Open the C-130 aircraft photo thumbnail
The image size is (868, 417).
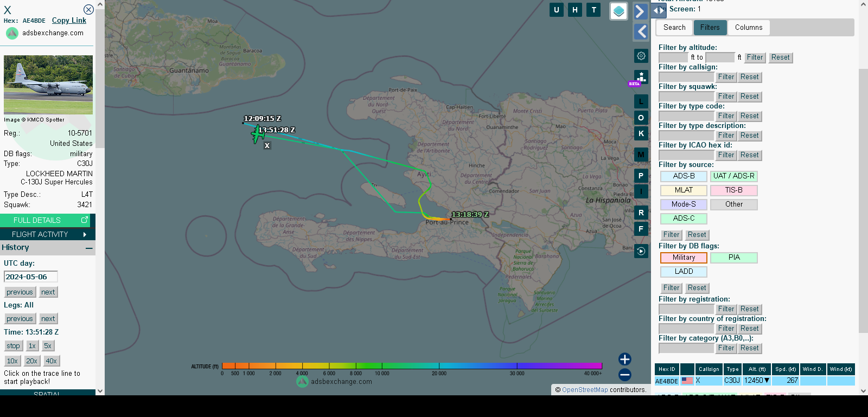tap(48, 85)
